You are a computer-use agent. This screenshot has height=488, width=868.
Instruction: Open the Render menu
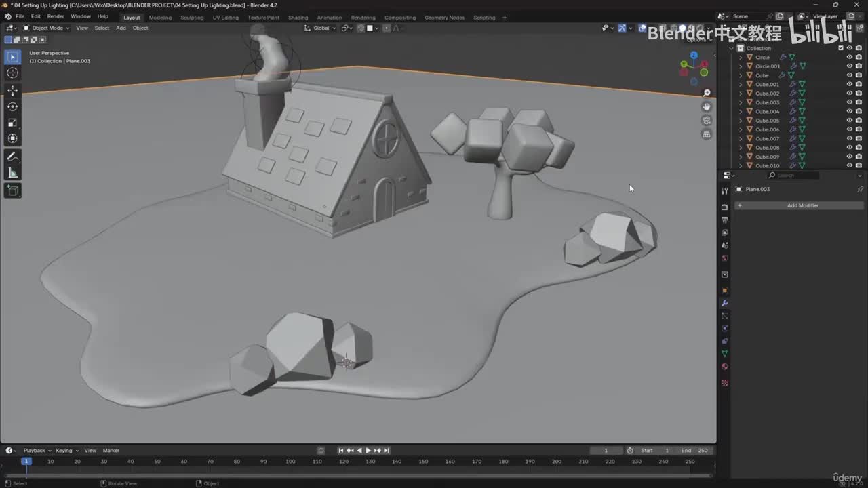56,16
